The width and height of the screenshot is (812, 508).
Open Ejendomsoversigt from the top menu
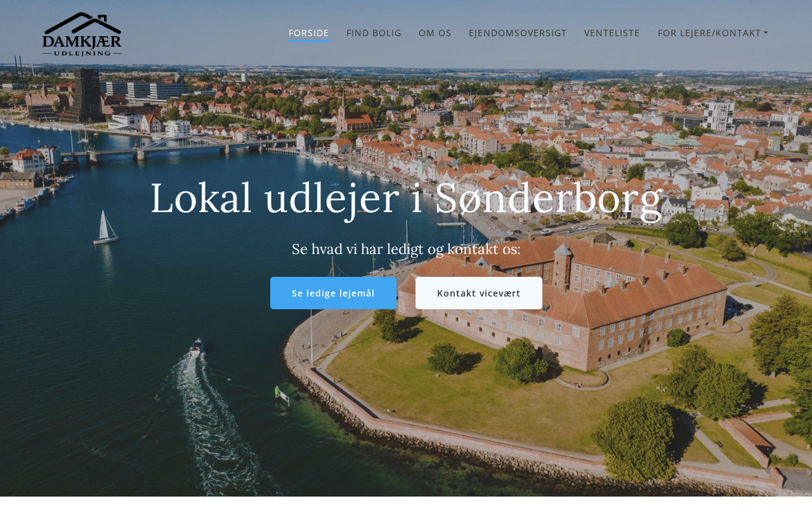518,33
